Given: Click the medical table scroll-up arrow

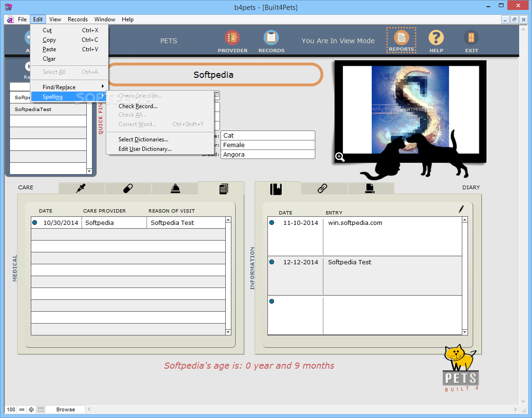Looking at the screenshot, I should click(229, 220).
